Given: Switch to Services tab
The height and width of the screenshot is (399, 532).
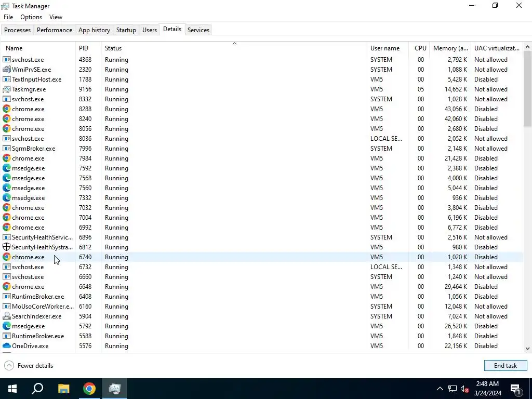Looking at the screenshot, I should (198, 30).
